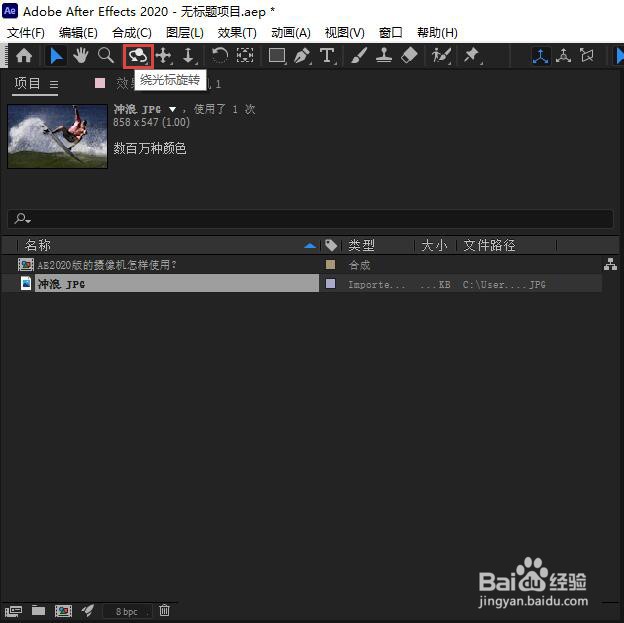Select the Clone Stamp tool
Viewport: 624px width, 623px height.
(384, 56)
